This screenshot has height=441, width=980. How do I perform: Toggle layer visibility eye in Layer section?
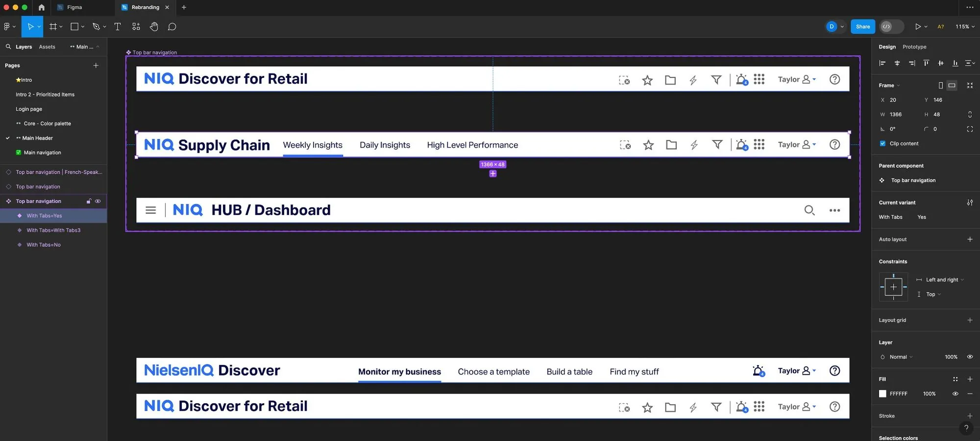[x=970, y=357]
